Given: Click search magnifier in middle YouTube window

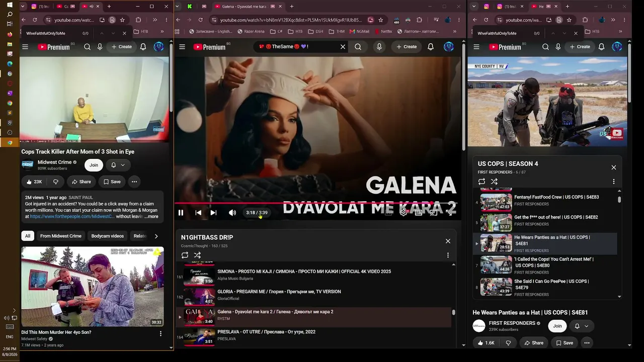Looking at the screenshot, I should (358, 47).
